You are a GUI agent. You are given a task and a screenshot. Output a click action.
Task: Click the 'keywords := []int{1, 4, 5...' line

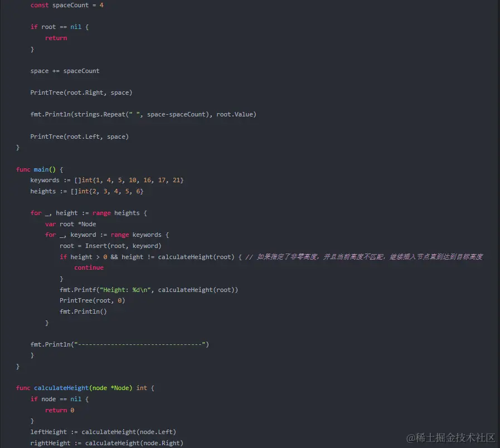tap(107, 180)
